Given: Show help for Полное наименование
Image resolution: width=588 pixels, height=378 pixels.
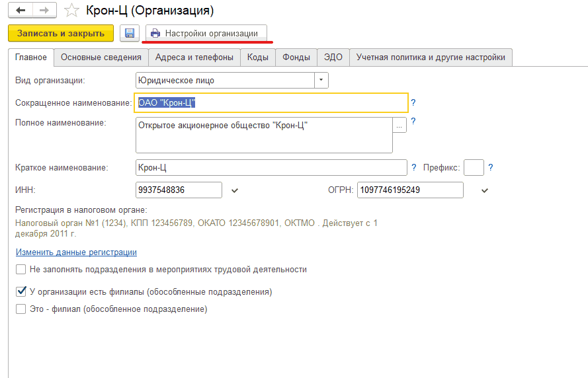Looking at the screenshot, I should coord(413,121).
